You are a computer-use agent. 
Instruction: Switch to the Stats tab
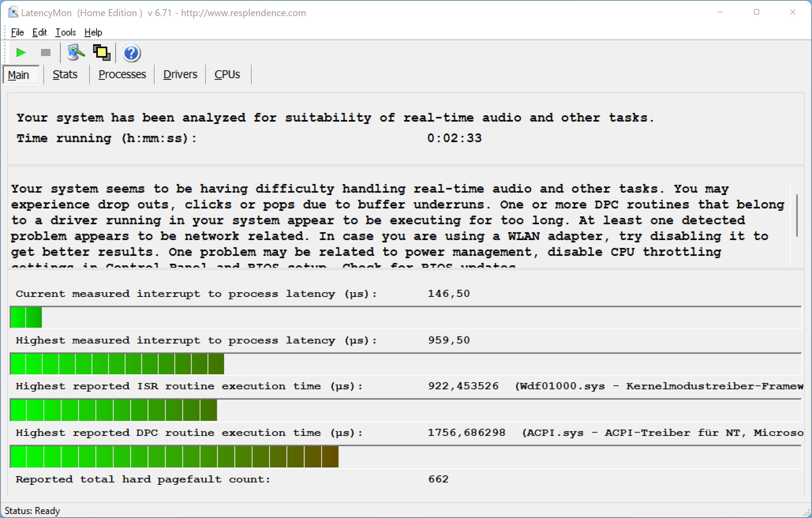(x=65, y=75)
